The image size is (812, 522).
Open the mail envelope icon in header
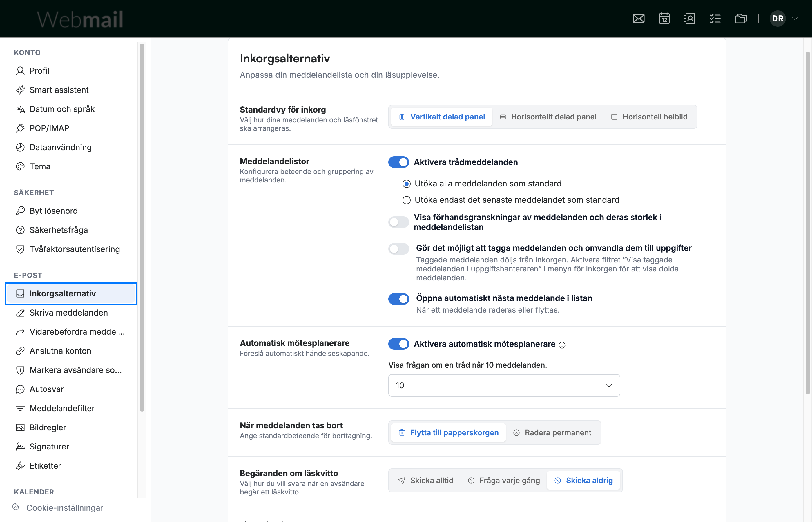[x=639, y=19]
